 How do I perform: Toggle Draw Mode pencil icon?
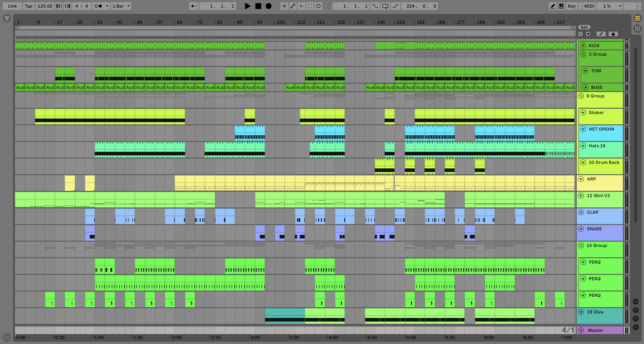(552, 6)
